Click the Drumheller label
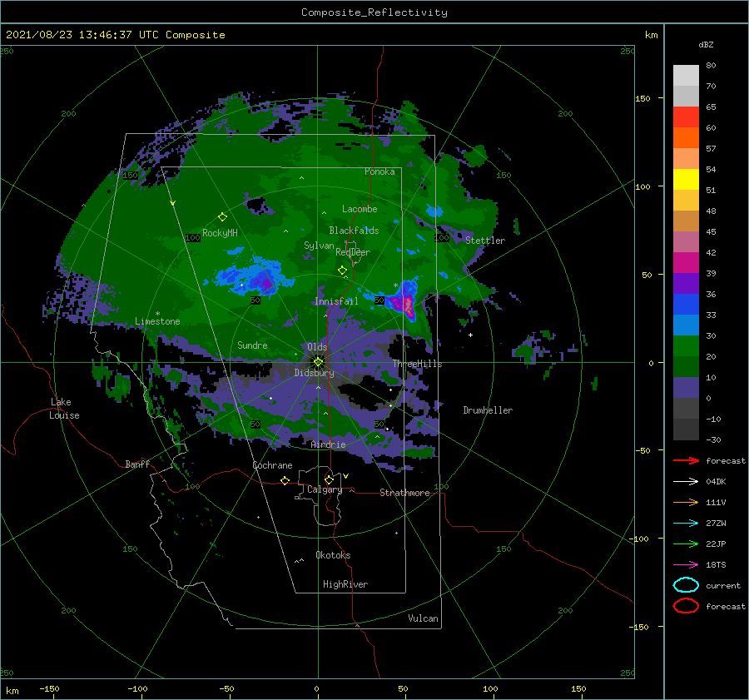This screenshot has width=749, height=700. click(488, 410)
